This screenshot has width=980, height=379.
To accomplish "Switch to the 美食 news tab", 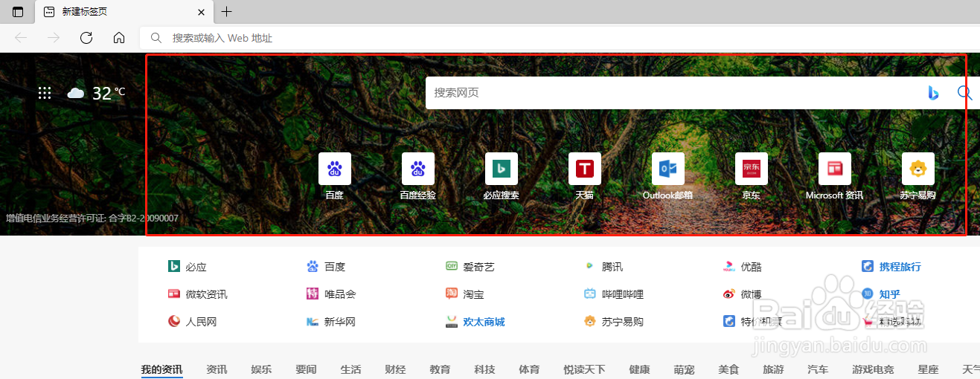I will tap(728, 369).
